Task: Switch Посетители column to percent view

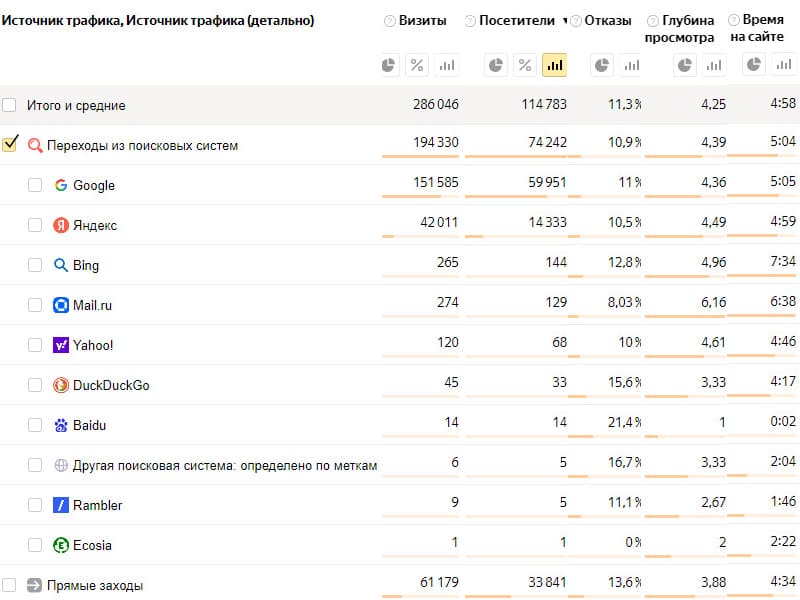Action: (x=525, y=65)
